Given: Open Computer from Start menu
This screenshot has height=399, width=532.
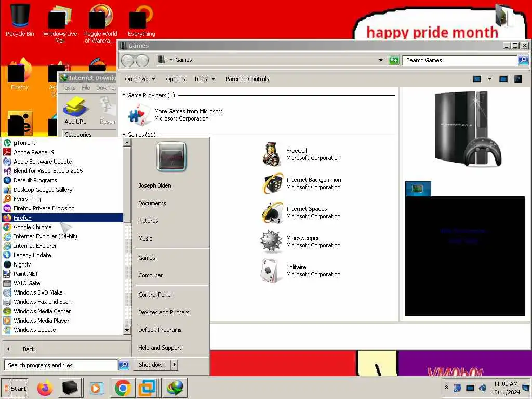Looking at the screenshot, I should (150, 275).
